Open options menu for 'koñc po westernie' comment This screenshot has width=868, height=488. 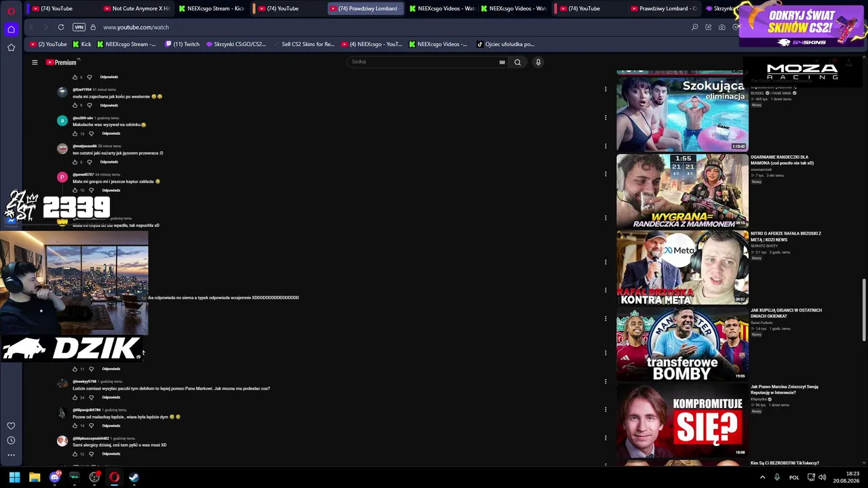point(606,89)
